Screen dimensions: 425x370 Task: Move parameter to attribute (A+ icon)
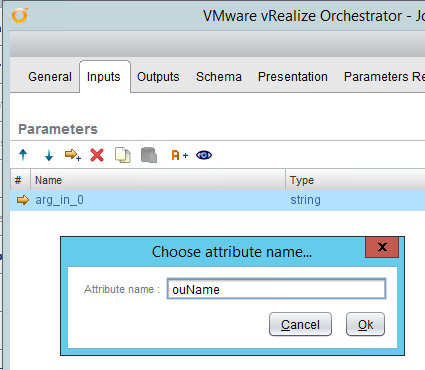(179, 155)
